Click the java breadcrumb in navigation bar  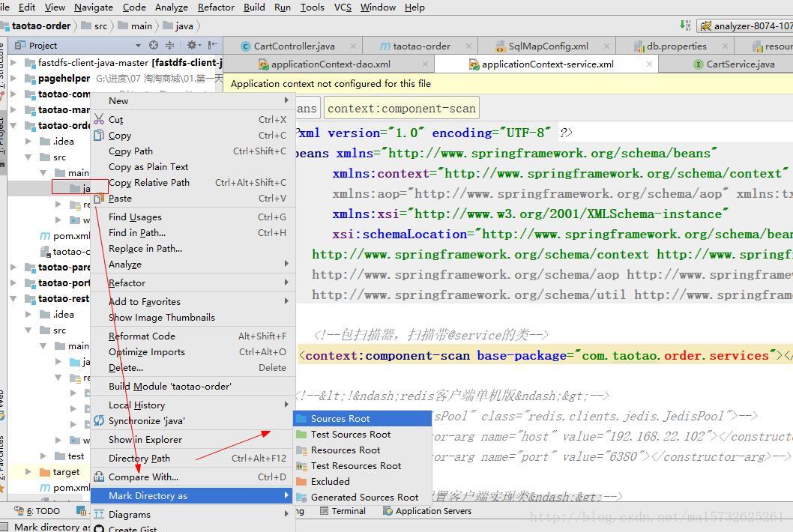(x=178, y=25)
